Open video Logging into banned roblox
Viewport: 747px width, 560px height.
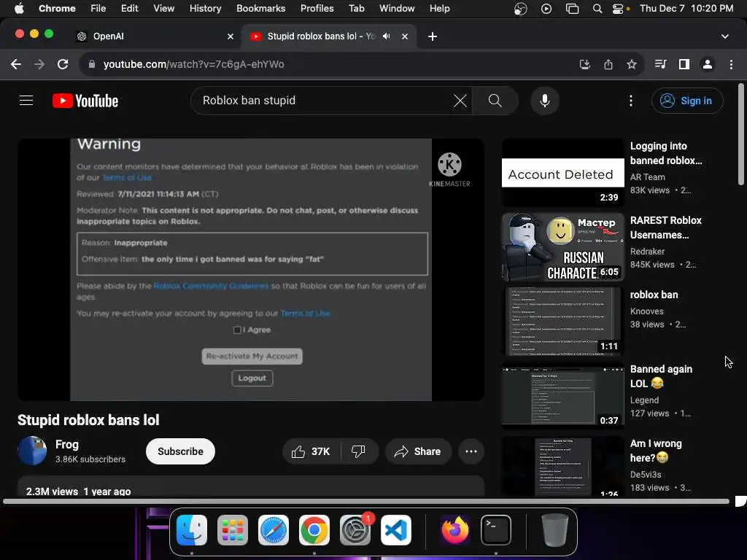[x=666, y=153]
